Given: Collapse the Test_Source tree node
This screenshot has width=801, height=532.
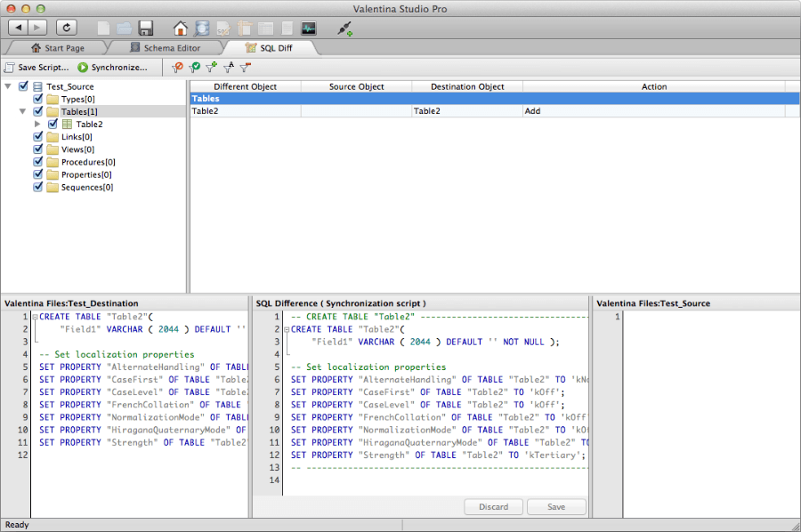Looking at the screenshot, I should [9, 86].
